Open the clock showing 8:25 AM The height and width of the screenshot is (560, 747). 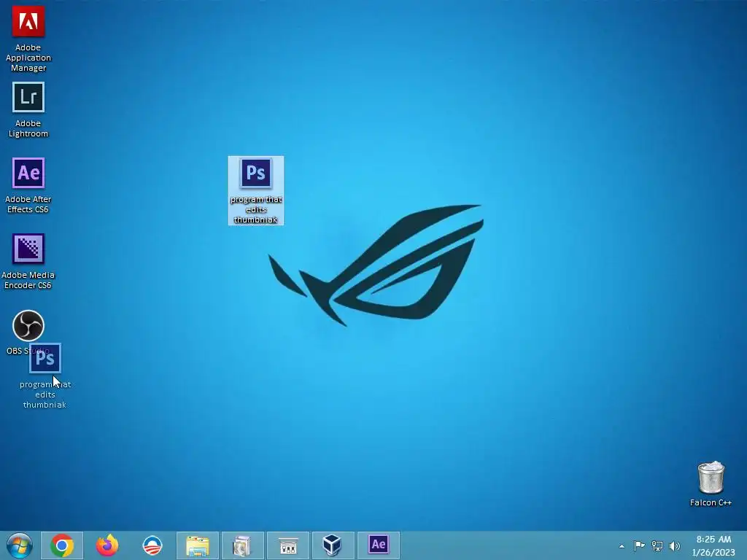pos(713,545)
